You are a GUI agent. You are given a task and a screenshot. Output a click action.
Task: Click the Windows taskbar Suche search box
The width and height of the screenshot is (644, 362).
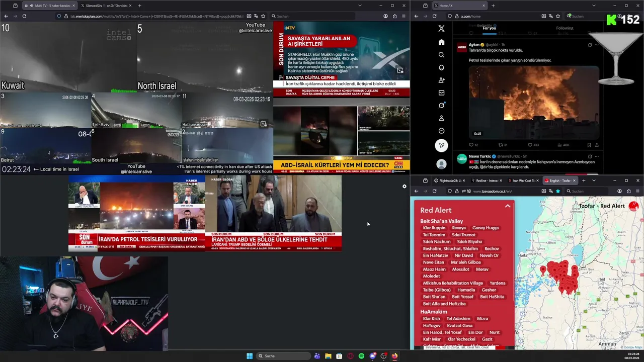pyautogui.click(x=283, y=356)
